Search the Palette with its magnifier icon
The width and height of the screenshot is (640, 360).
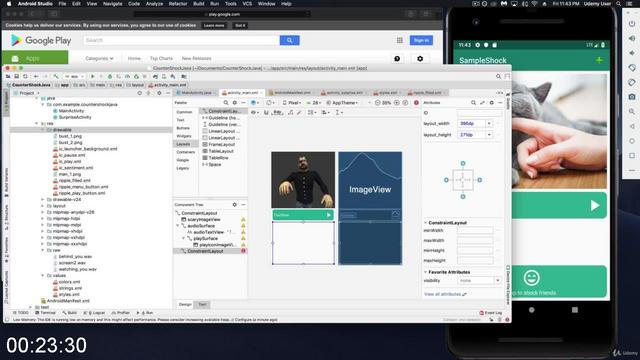226,103
